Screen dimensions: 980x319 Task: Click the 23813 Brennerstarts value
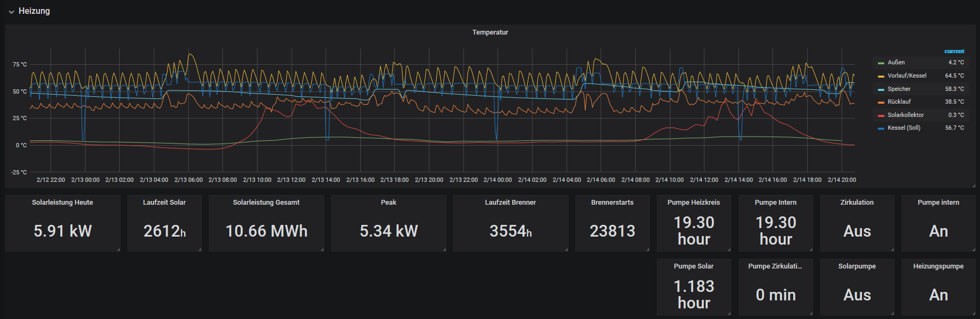point(612,231)
